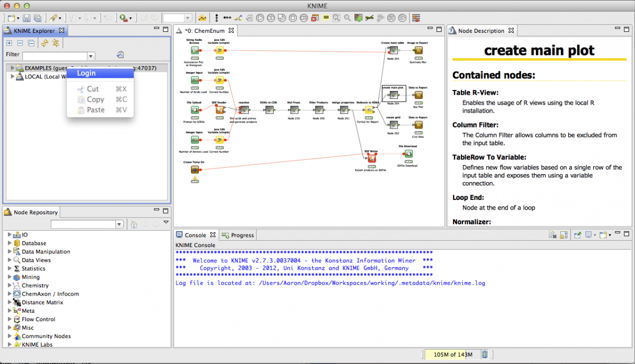The width and height of the screenshot is (635, 364).
Task: Expand the EXAMPLES server in KNIME Explorer
Action: [12, 68]
